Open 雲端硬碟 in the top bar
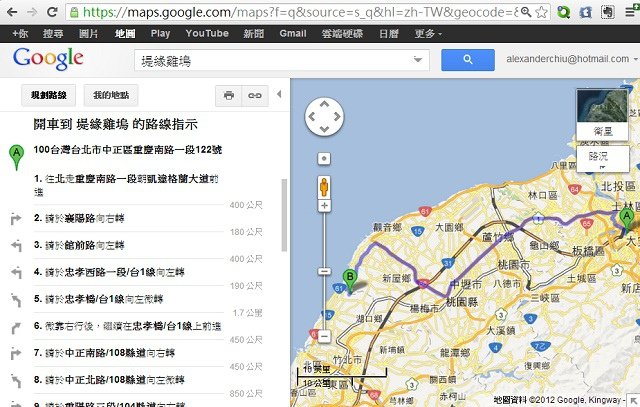The image size is (640, 407). click(342, 33)
